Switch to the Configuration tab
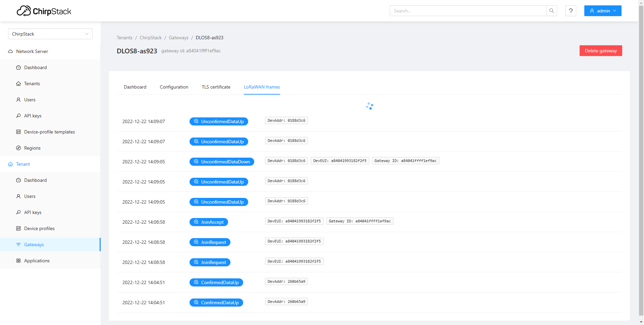This screenshot has height=325, width=644. click(x=174, y=87)
